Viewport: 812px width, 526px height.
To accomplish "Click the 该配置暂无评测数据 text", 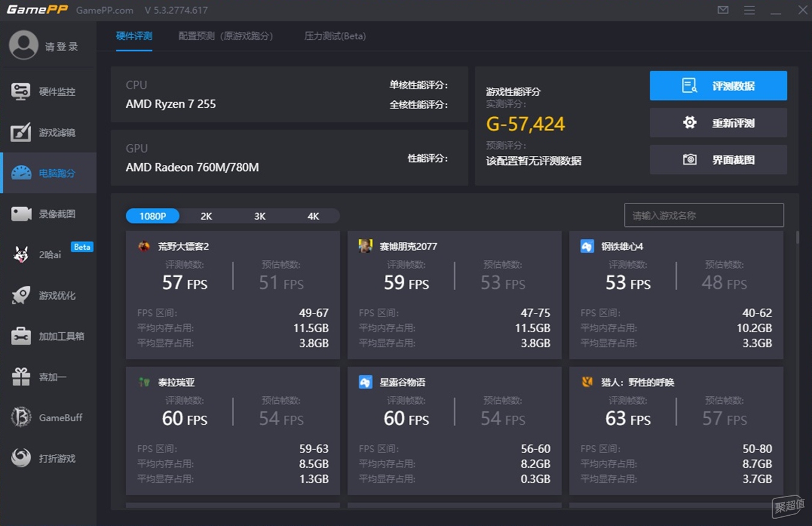I will coord(534,161).
